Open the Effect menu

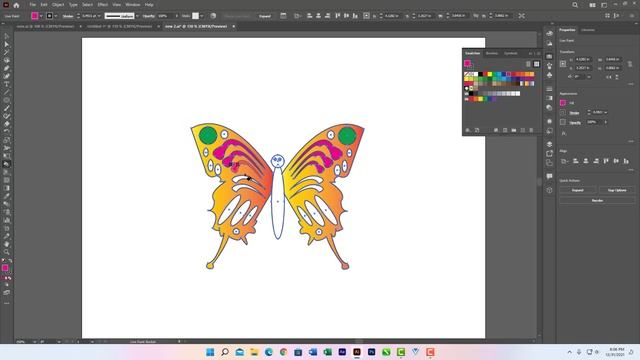[102, 5]
